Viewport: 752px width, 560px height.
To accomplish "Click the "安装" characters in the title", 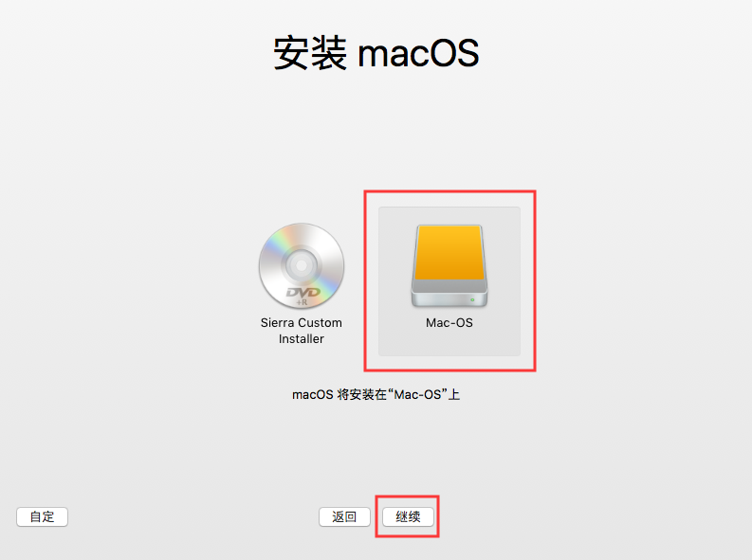I will (x=310, y=53).
